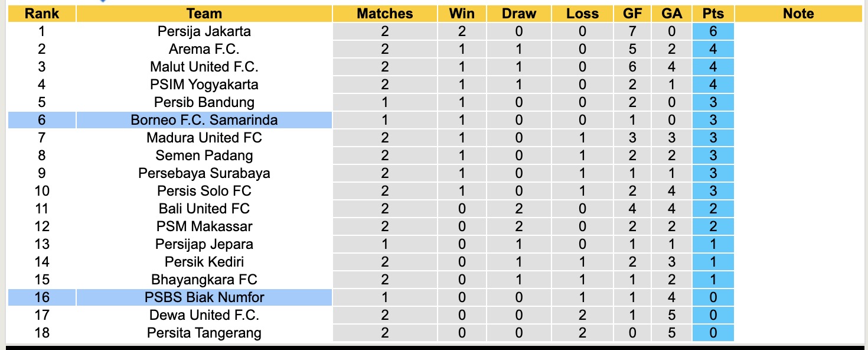Sort by the Matches column header
This screenshot has width=868, height=350.
coord(385,14)
